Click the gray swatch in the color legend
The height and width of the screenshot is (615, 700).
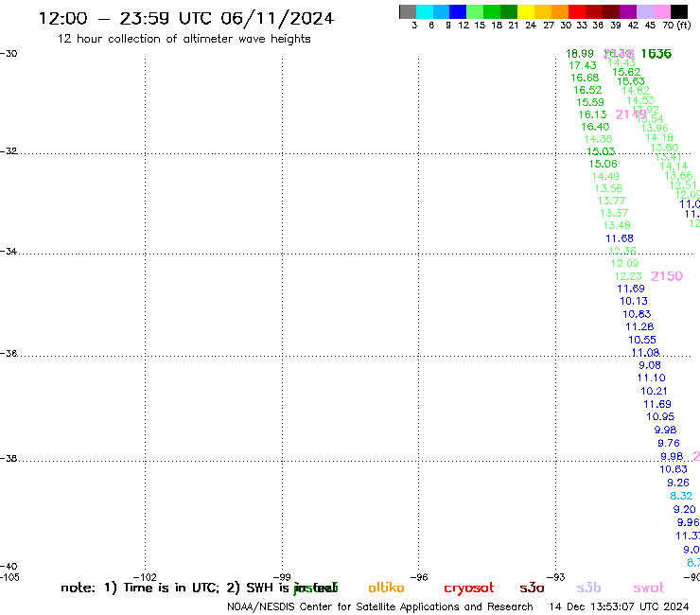click(x=408, y=11)
